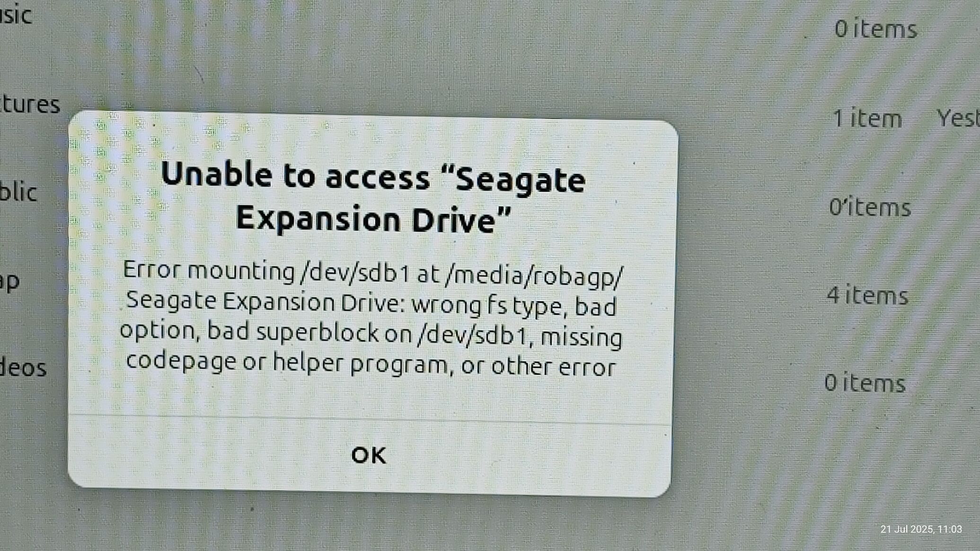The width and height of the screenshot is (980, 551).
Task: Click the "Yest" modified date of Pictures
Action: [958, 118]
